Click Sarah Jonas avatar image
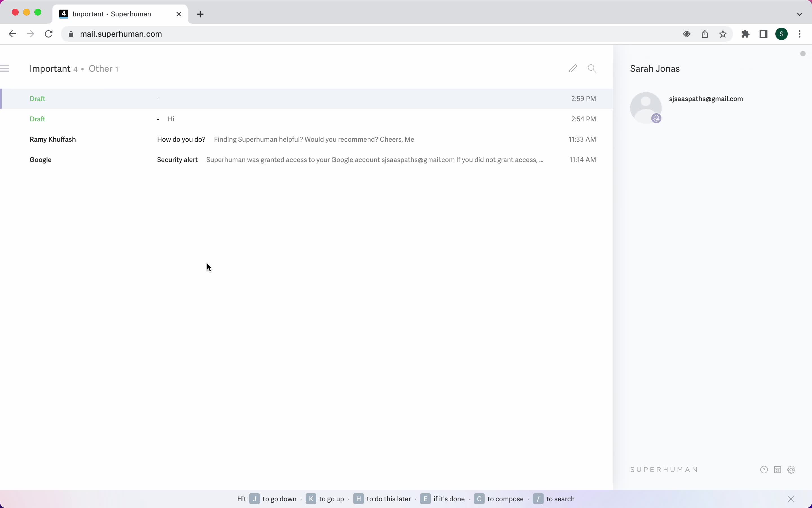Screen dimensions: 812x508 pos(646,108)
